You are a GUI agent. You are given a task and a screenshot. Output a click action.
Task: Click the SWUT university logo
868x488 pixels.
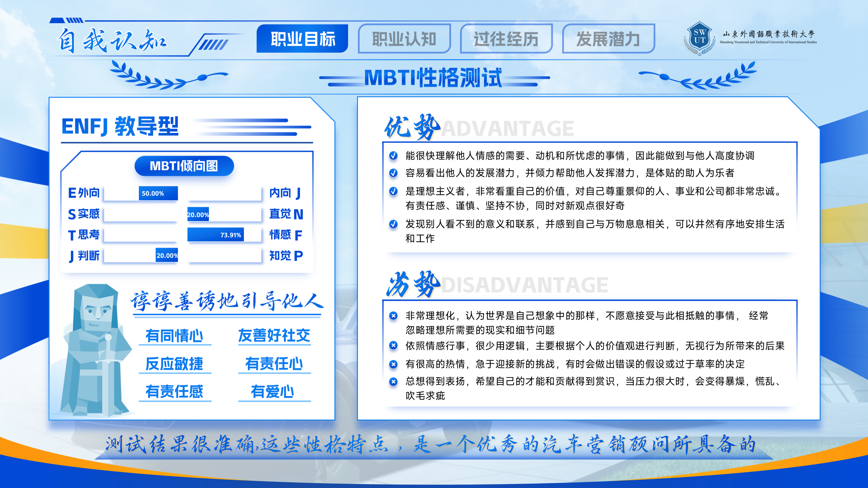[x=700, y=38]
